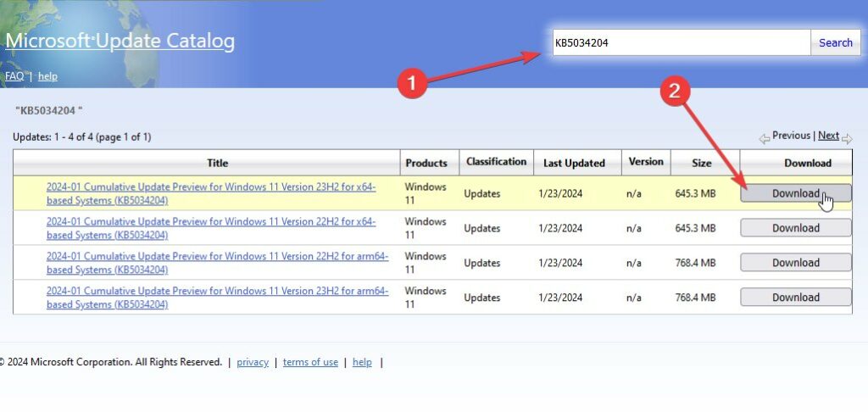The image size is (868, 412).
Task: Open the help link in header
Action: tap(47, 76)
